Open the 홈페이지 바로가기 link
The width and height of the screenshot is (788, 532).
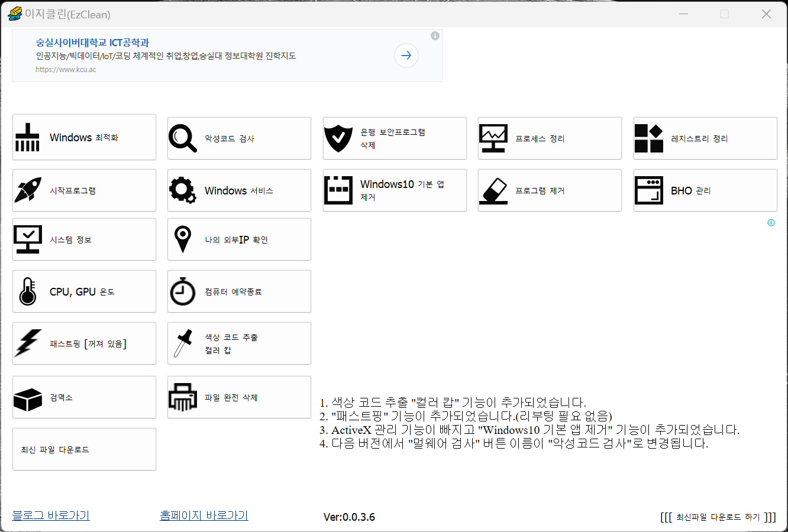click(204, 515)
